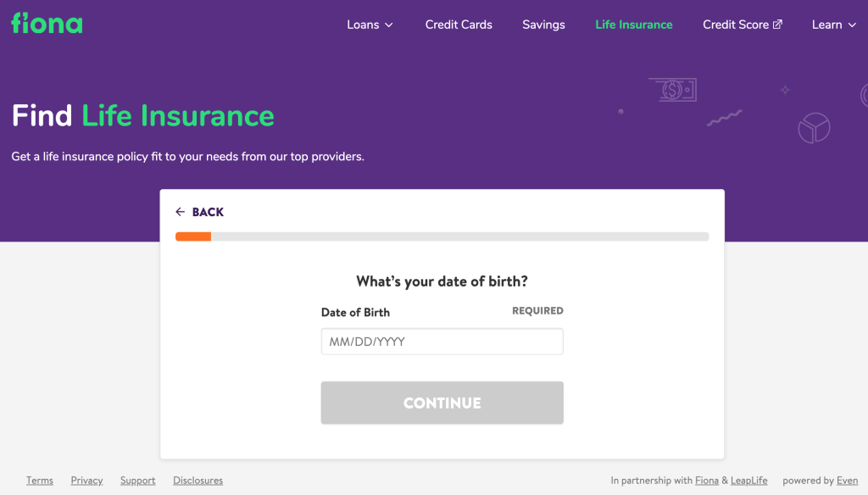Click the orange progress bar

click(x=193, y=236)
